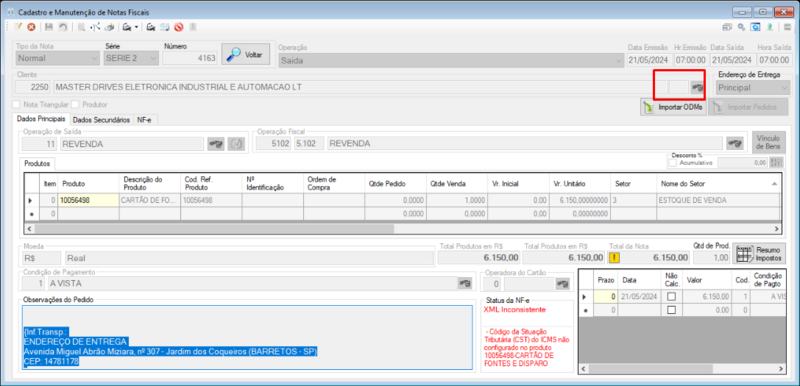
Task: Click the red X cancel toolbar icon
Action: pos(31,27)
